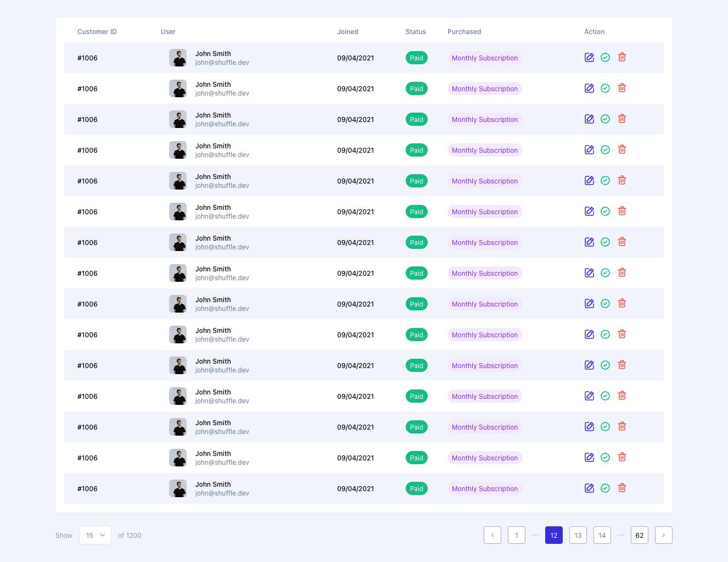Select page 13 in pagination
The width and height of the screenshot is (728, 562).
[578, 535]
